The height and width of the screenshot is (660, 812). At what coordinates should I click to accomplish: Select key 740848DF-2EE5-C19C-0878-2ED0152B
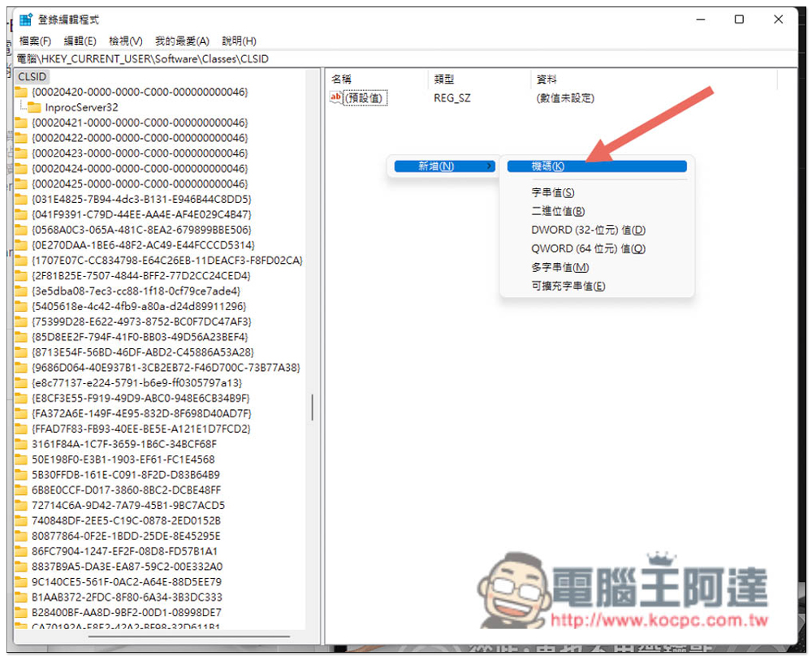pyautogui.click(x=127, y=520)
